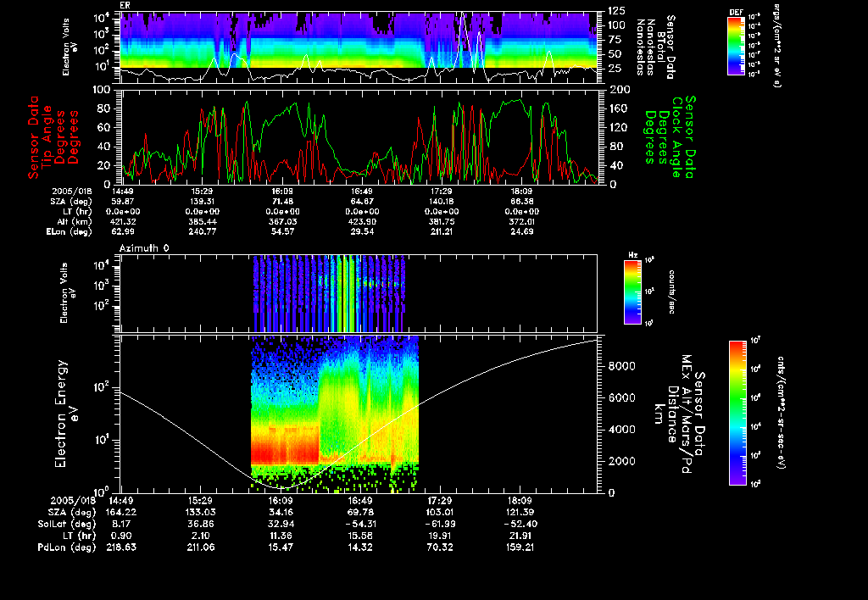This screenshot has width=868, height=600.
Task: Click LT value 11.36
Action: pos(281,536)
